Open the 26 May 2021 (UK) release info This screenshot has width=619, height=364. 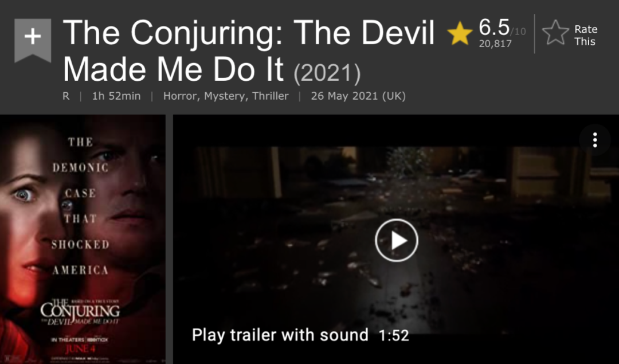[358, 96]
